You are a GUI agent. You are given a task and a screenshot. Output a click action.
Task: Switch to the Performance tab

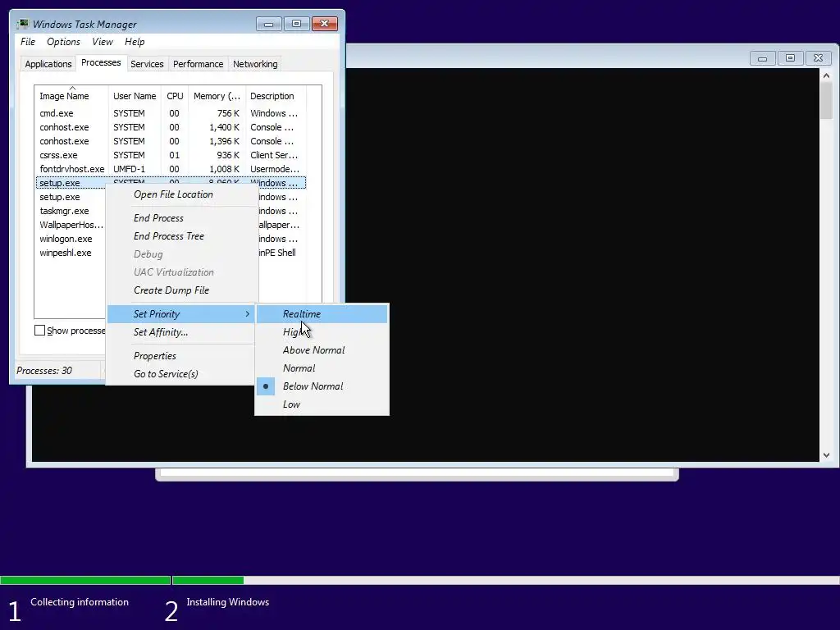click(x=198, y=64)
